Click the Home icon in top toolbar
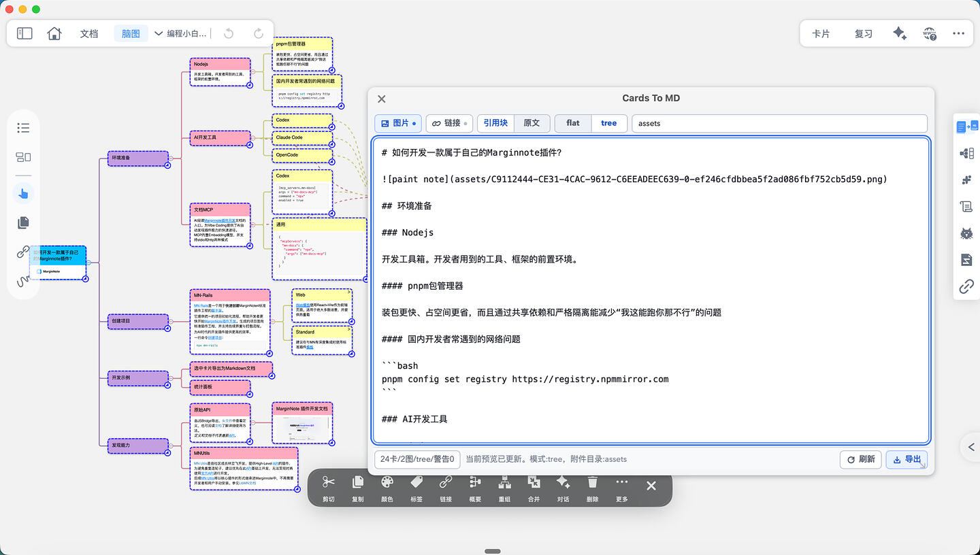Viewport: 980px width, 555px height. (x=54, y=33)
